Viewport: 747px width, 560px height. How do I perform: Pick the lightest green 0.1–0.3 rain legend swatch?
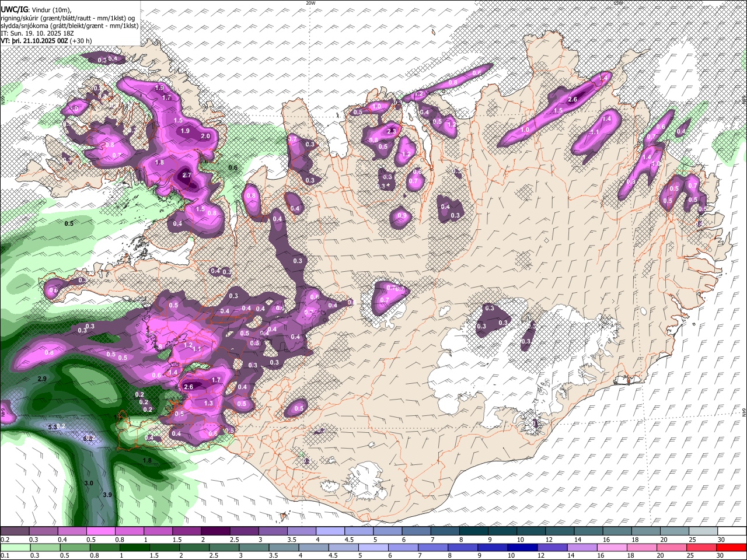pyautogui.click(x=15, y=547)
